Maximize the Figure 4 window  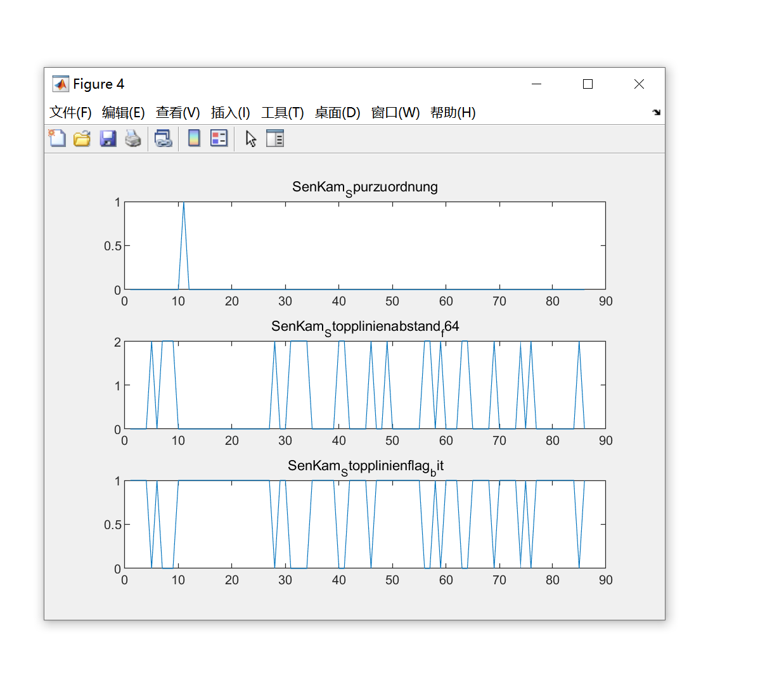coord(588,84)
